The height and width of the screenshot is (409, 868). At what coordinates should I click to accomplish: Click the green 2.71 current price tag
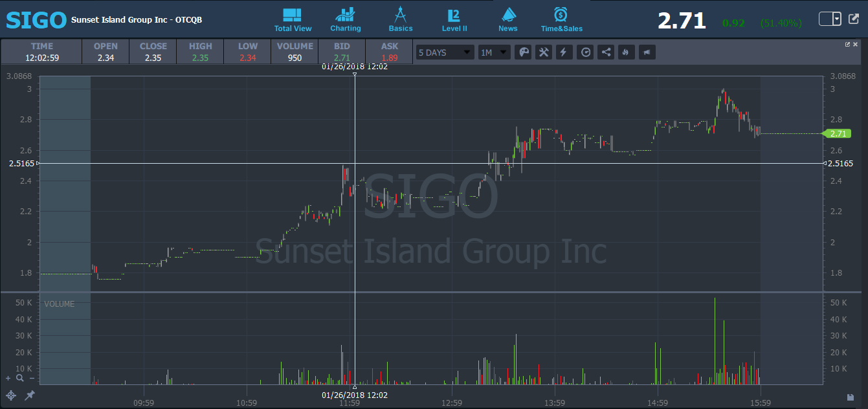click(836, 133)
